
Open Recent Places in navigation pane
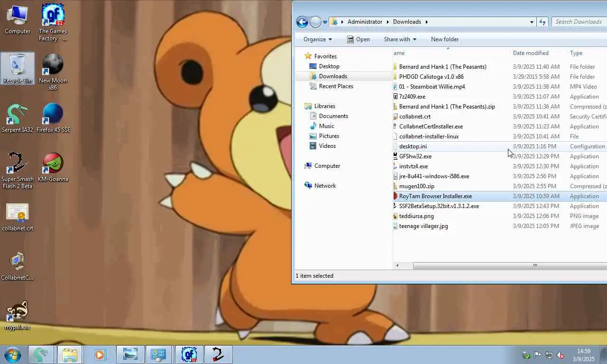[336, 86]
